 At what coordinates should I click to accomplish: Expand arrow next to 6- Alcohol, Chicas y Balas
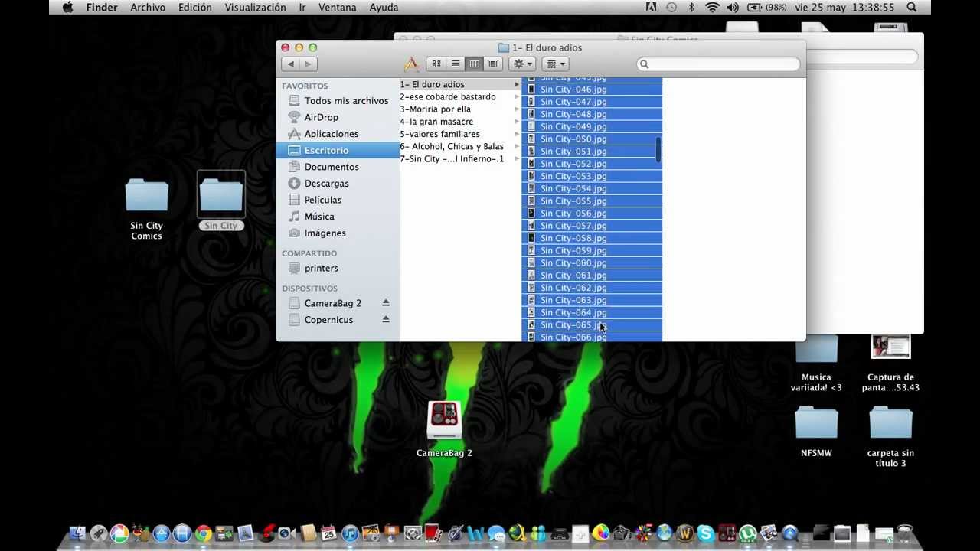[517, 146]
